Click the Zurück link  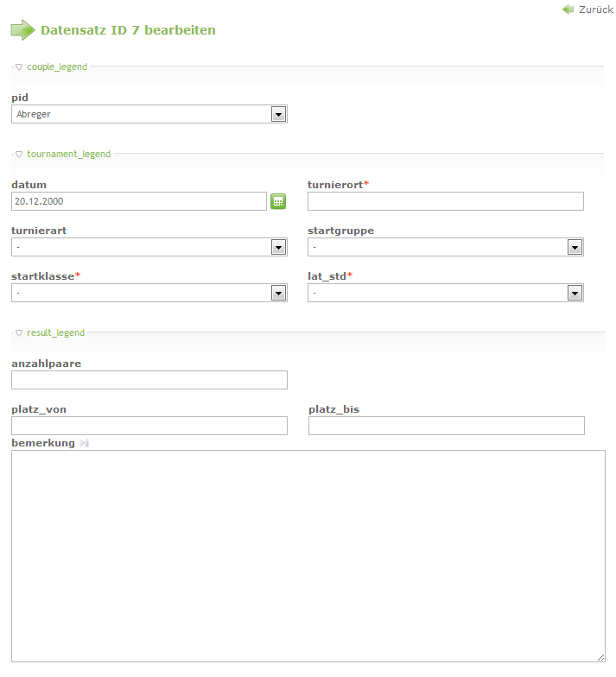(x=596, y=9)
